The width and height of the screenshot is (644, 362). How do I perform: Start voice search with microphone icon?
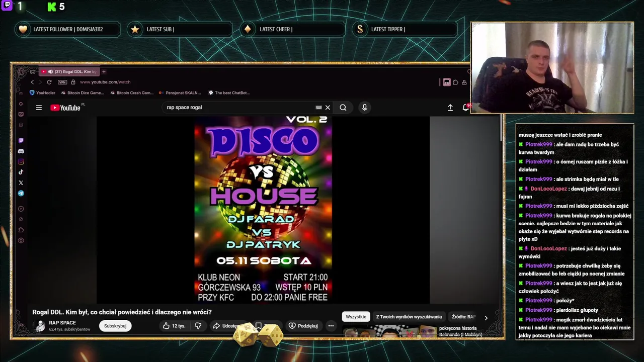[x=365, y=108]
